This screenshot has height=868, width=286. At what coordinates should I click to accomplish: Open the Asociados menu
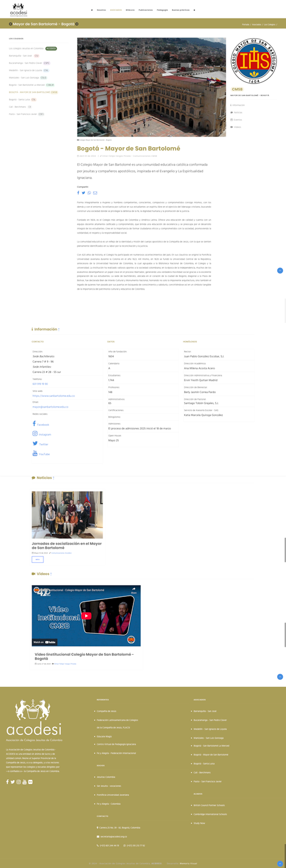(x=116, y=10)
